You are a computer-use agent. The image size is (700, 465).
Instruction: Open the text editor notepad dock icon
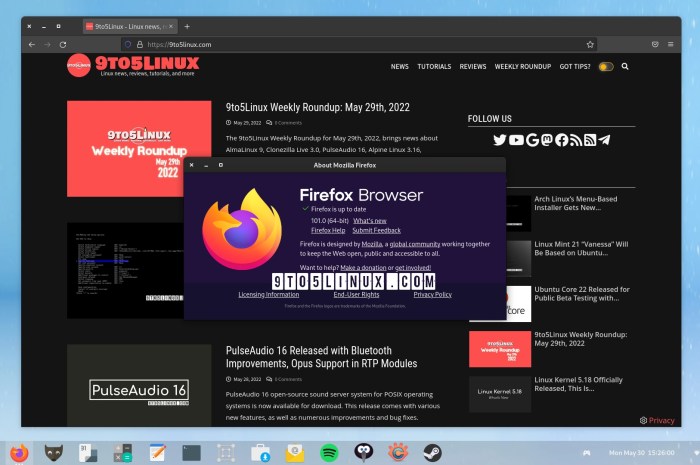157,453
